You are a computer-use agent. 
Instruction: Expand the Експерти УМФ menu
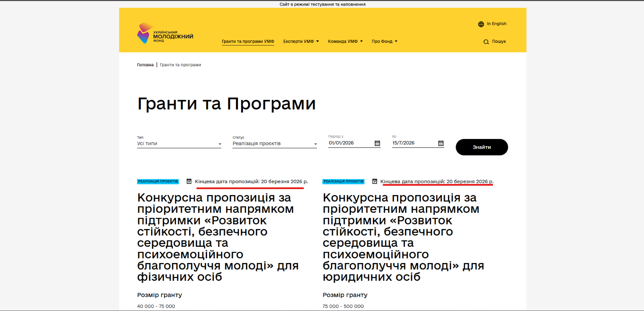(301, 42)
